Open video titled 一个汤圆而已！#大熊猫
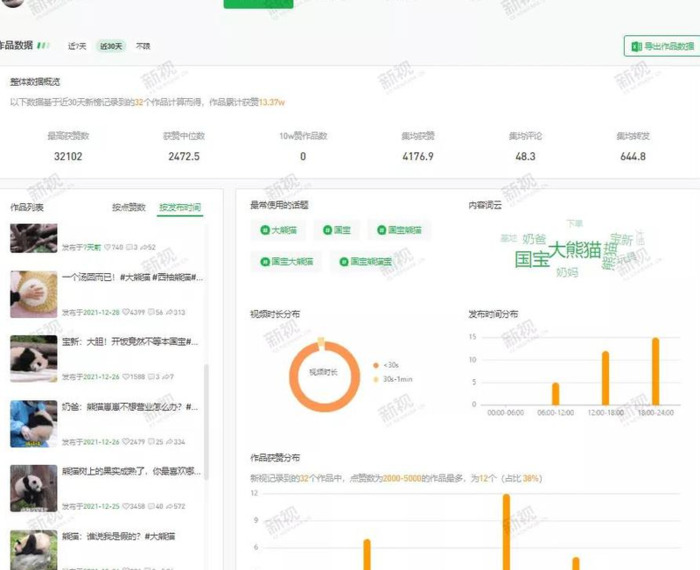Viewport: 700px width, 570px height. coord(132,277)
